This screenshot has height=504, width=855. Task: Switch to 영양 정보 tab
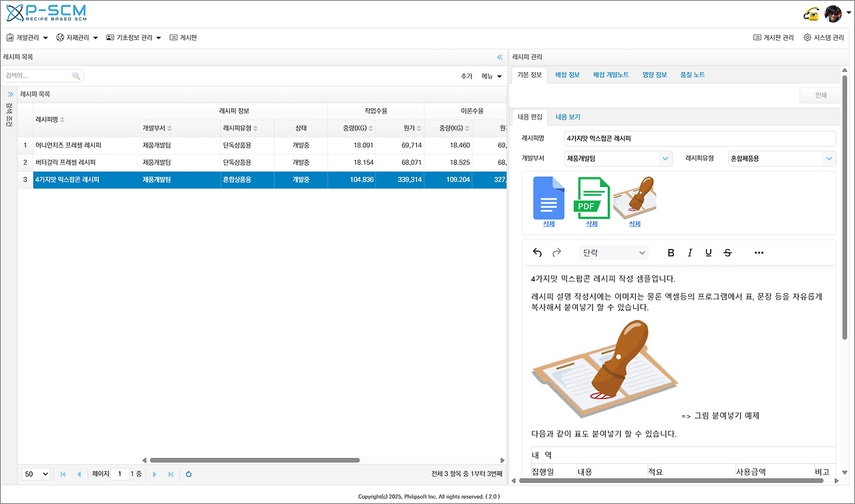655,75
